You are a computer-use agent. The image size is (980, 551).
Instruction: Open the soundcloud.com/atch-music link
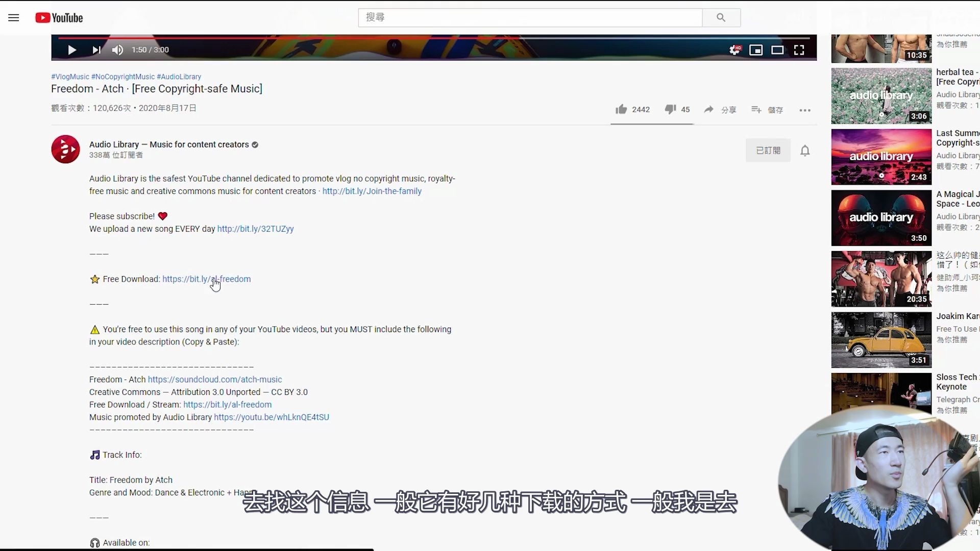[215, 380]
